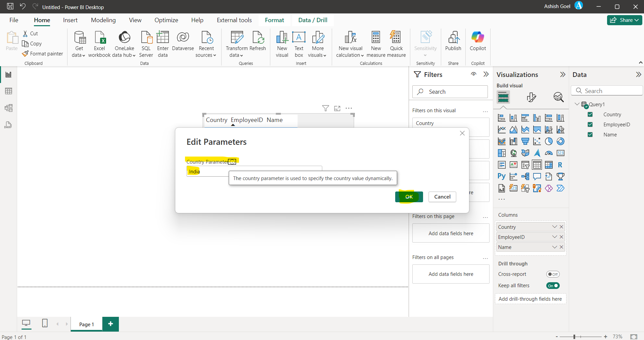This screenshot has height=340, width=644.
Task: Enable Cross-report drill through
Action: [x=553, y=274]
